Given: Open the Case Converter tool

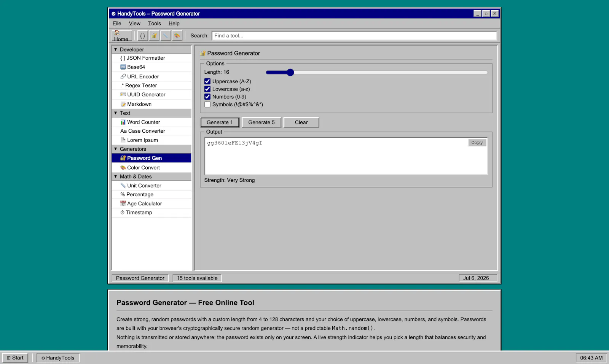Looking at the screenshot, I should (x=151, y=131).
